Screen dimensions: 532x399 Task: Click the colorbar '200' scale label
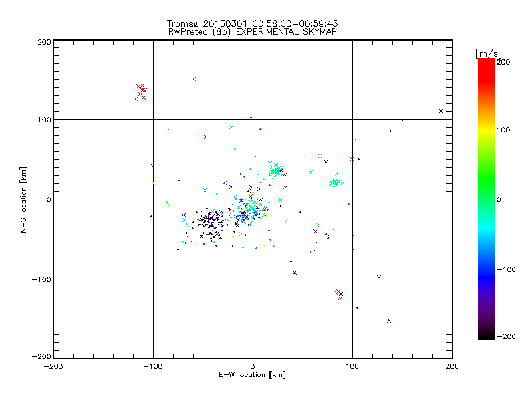pyautogui.click(x=503, y=62)
